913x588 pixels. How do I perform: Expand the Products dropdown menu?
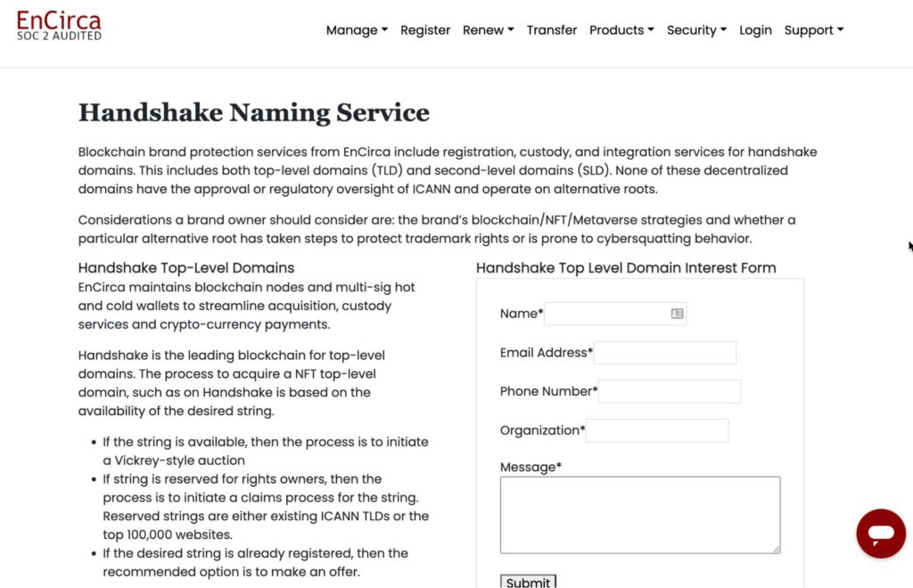[x=621, y=30]
